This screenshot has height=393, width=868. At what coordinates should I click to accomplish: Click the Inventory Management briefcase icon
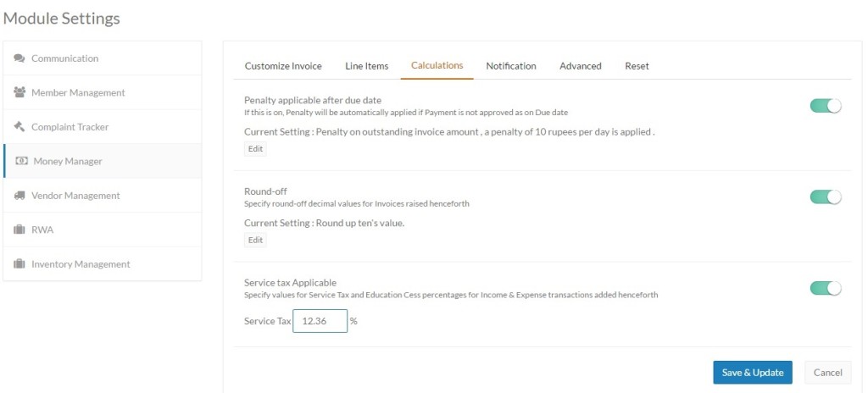pyautogui.click(x=19, y=264)
